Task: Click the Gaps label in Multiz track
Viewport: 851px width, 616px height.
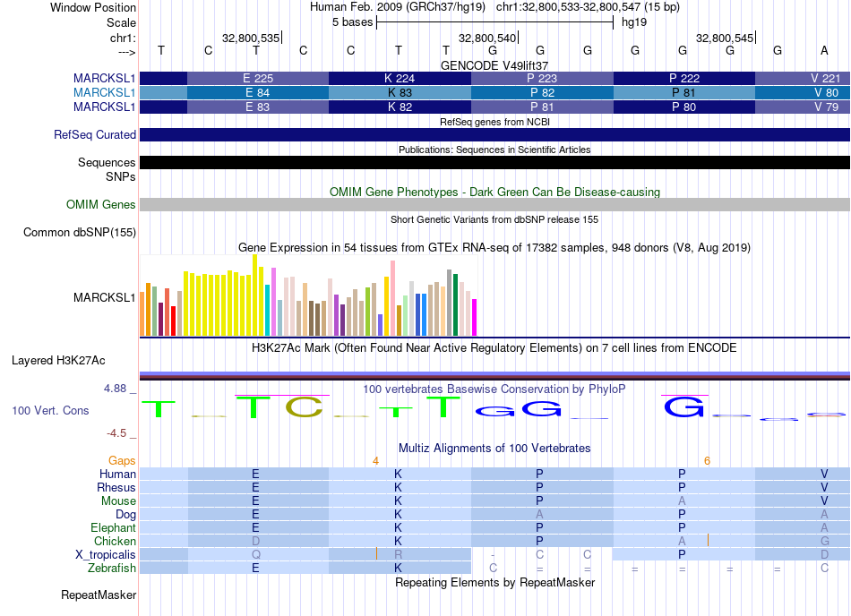Action: [x=122, y=460]
